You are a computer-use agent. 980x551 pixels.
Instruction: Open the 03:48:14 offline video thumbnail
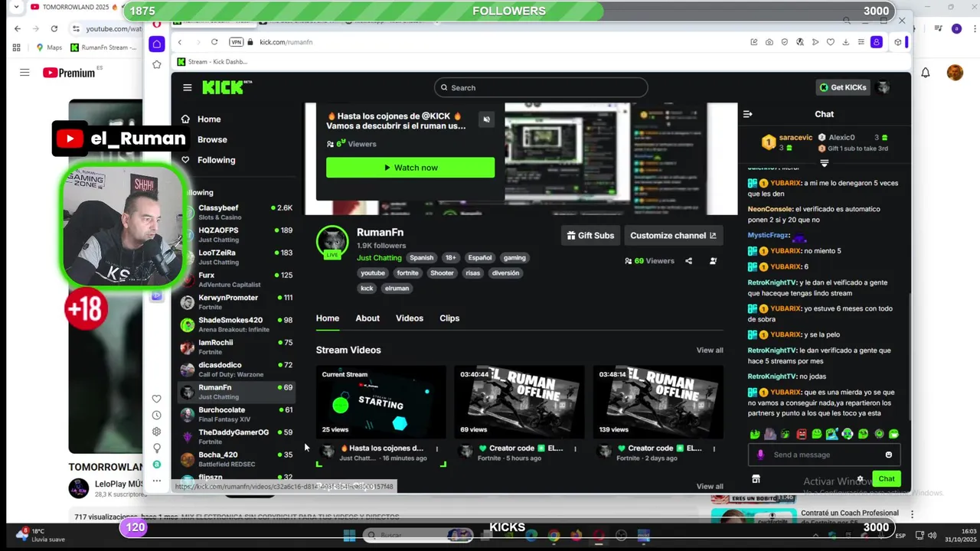tap(658, 402)
